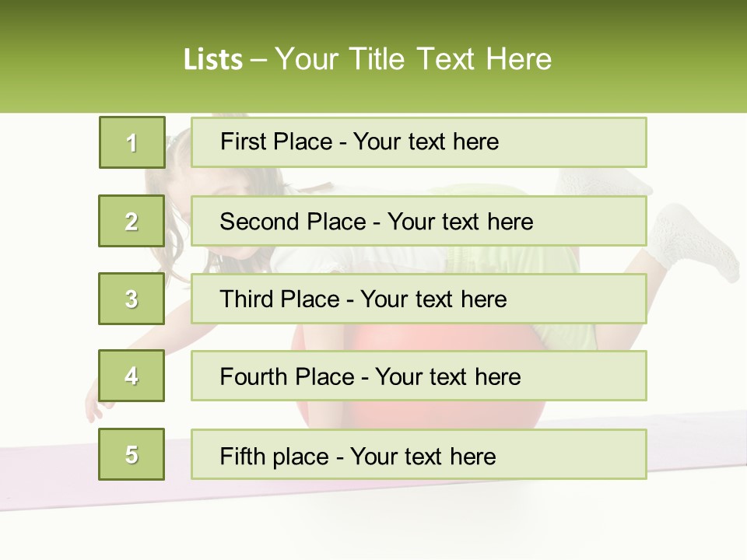The image size is (747, 560).
Task: Select the First Place text box
Action: tap(419, 142)
